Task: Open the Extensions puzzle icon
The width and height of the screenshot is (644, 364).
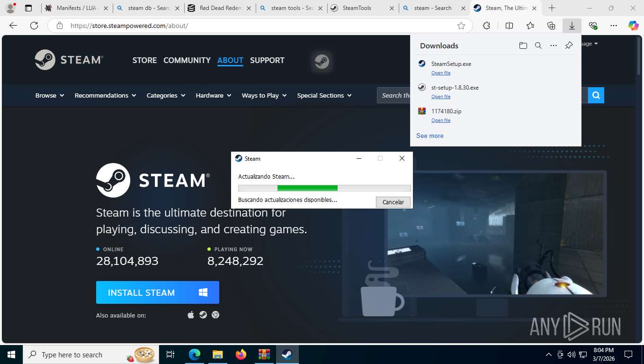Action: 486,26
